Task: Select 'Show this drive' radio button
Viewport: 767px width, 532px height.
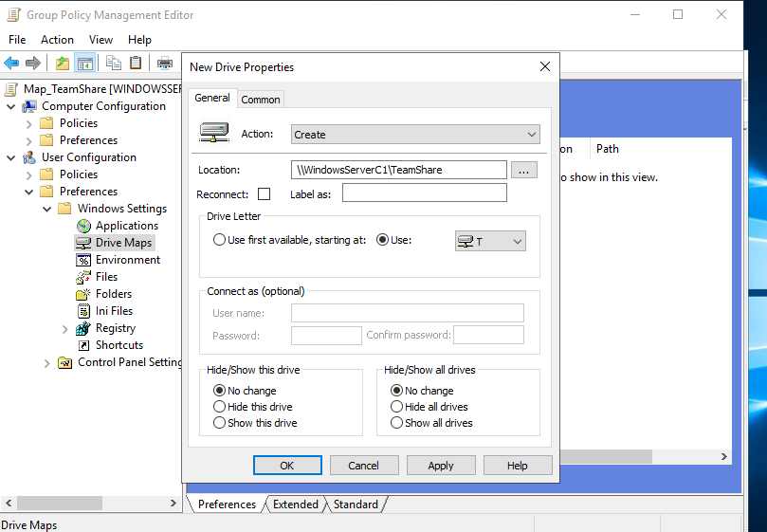Action: [x=219, y=423]
